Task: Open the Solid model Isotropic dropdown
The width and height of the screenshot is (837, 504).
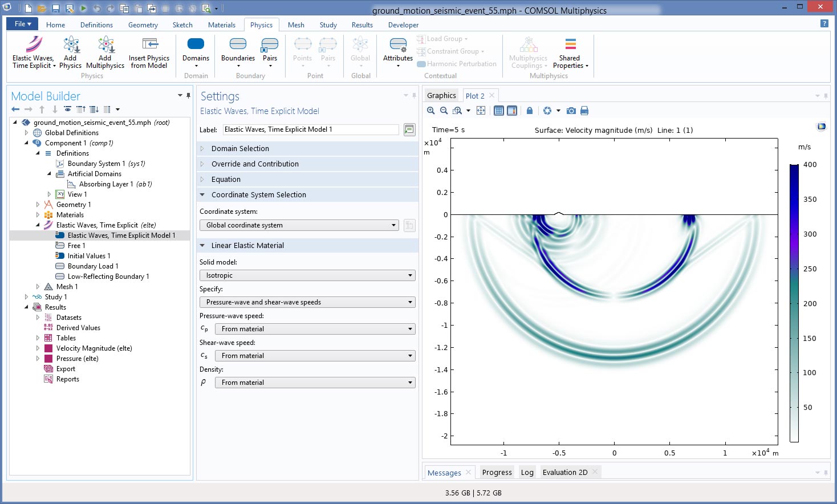Action: point(307,275)
